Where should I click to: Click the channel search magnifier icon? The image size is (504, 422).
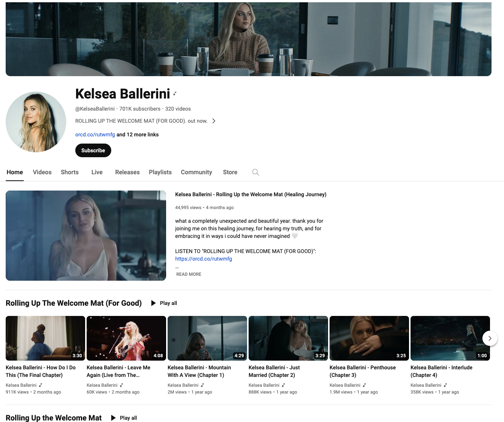pos(256,172)
